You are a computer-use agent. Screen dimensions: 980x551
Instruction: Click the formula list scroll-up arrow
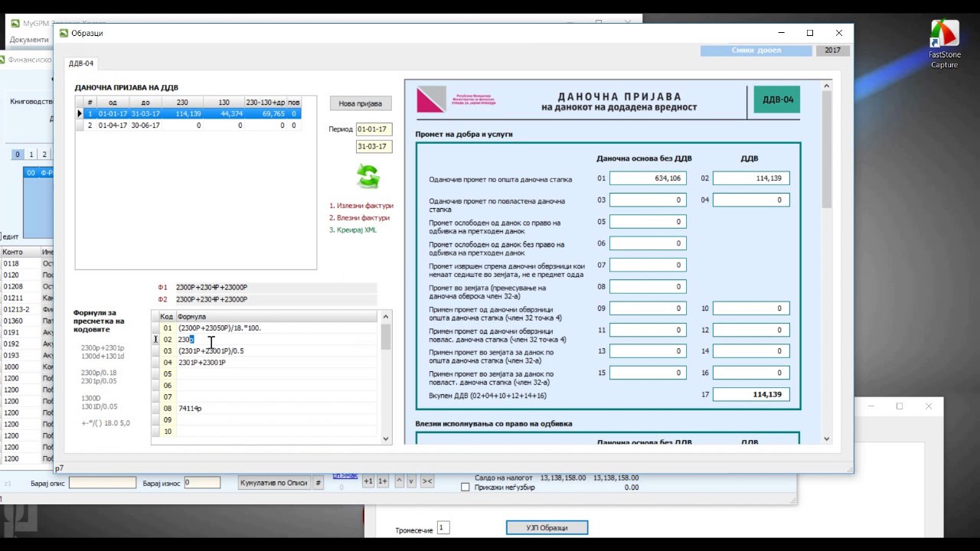[387, 316]
